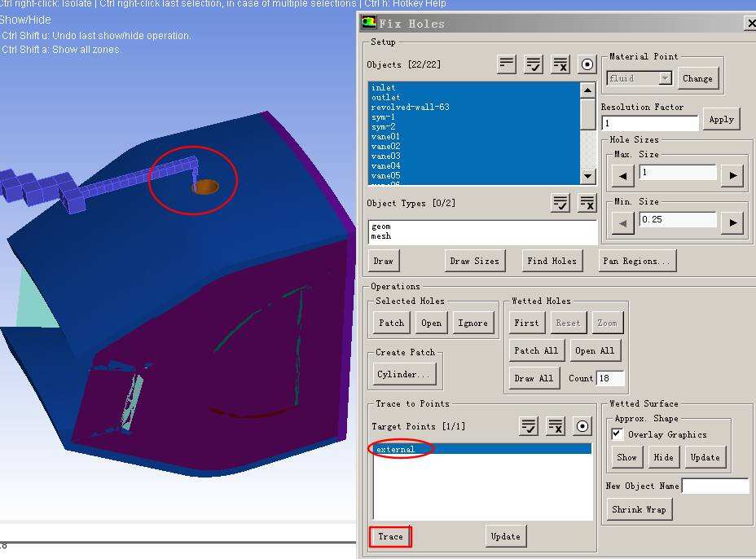Click Hide under Approx. Shape
Screen dimensions: 756x559
coord(663,457)
